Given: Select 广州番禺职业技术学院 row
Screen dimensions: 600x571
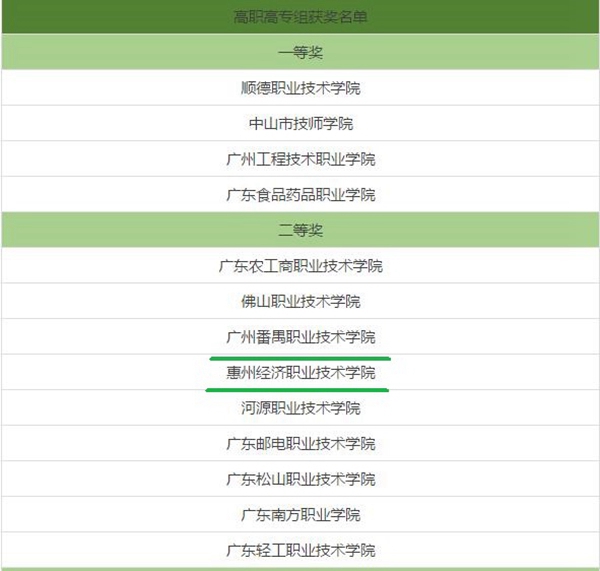Looking at the screenshot, I should pos(300,337).
